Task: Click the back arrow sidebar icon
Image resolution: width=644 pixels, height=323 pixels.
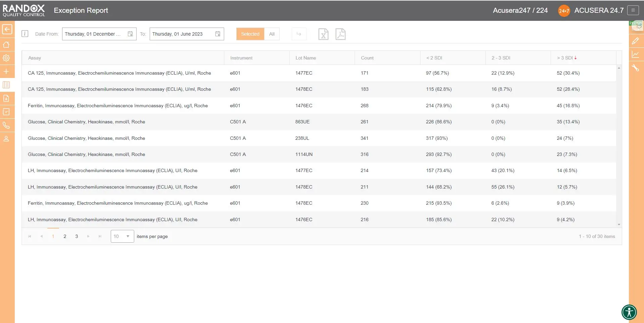Action: [x=7, y=30]
